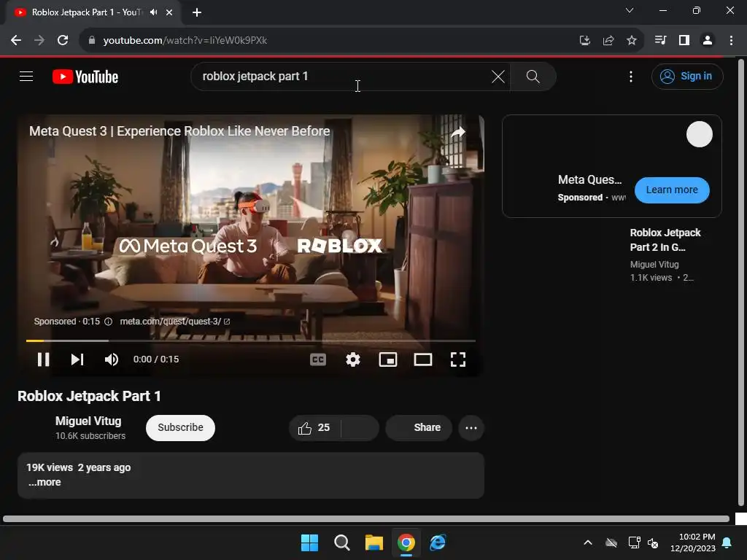The height and width of the screenshot is (560, 747).
Task: Enter full screen mode
Action: tap(458, 359)
